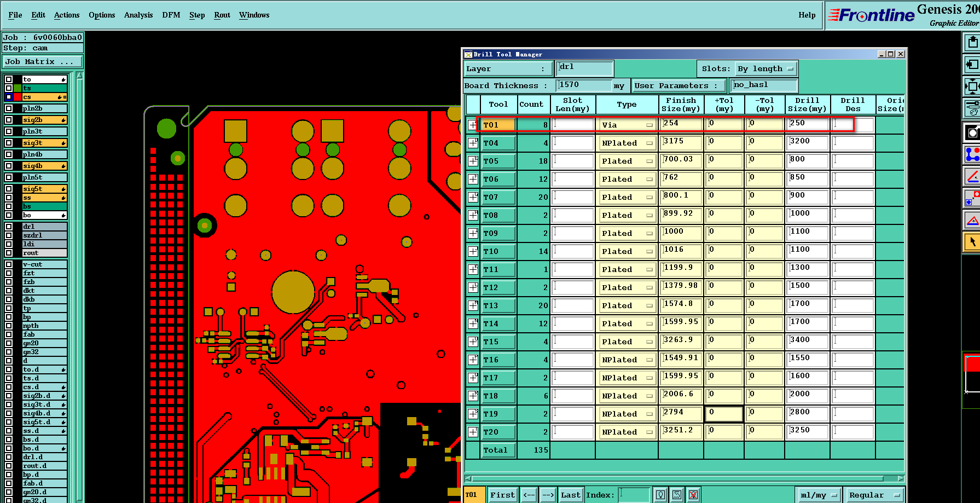Image resolution: width=980 pixels, height=503 pixels.
Task: Toggle the checkbox for layer sig3t
Action: pos(9,143)
